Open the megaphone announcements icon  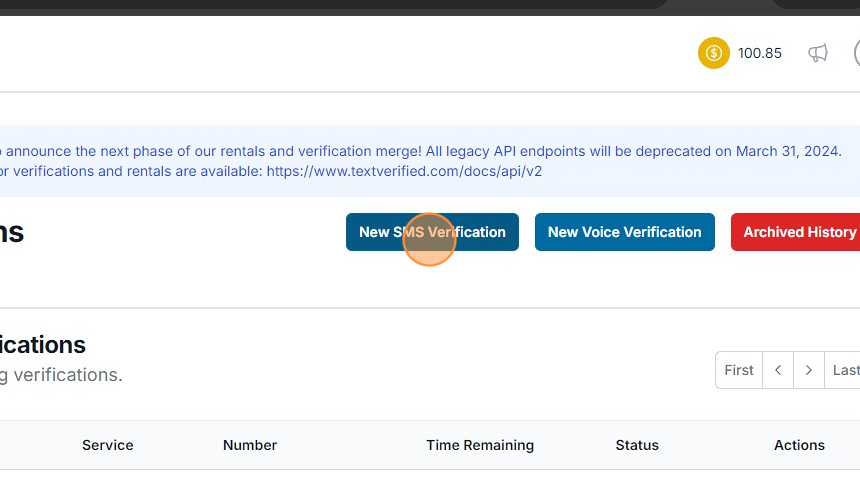click(818, 53)
